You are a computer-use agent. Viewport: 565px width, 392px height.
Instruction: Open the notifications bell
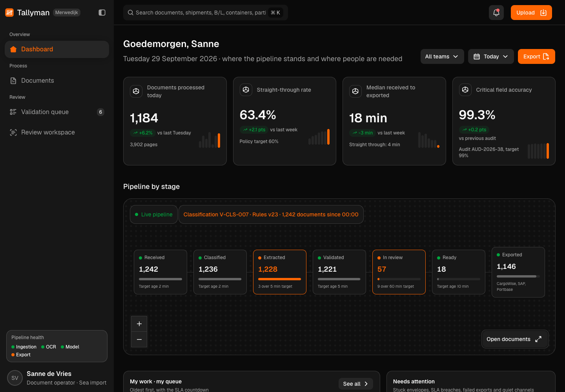(x=496, y=13)
